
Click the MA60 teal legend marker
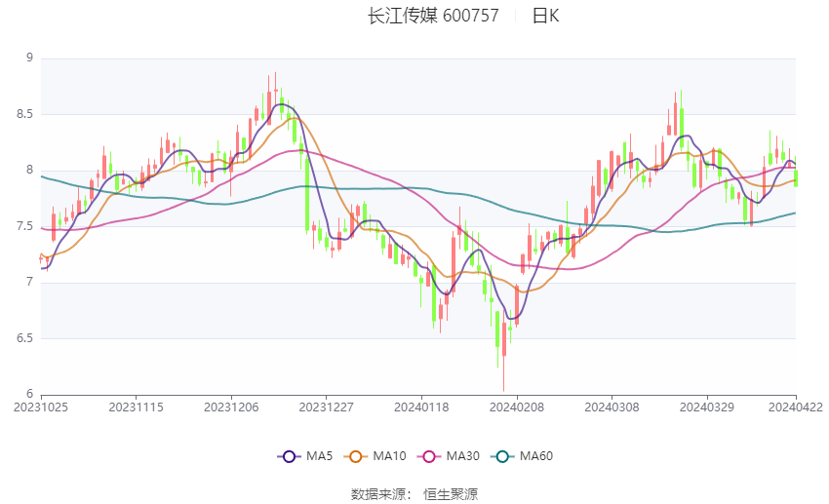[502, 455]
